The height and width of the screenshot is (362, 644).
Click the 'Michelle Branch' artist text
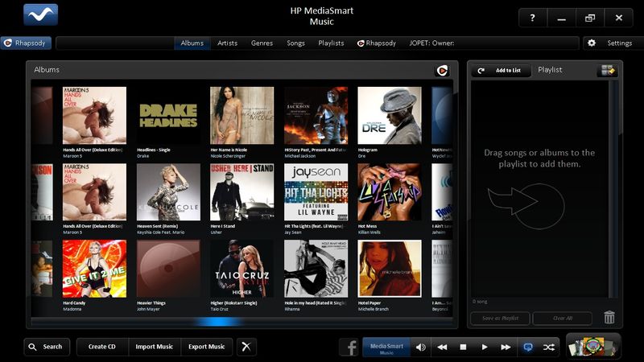374,309
